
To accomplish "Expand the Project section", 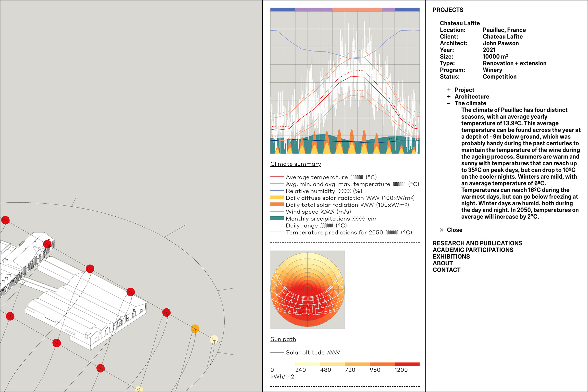I will point(461,90).
